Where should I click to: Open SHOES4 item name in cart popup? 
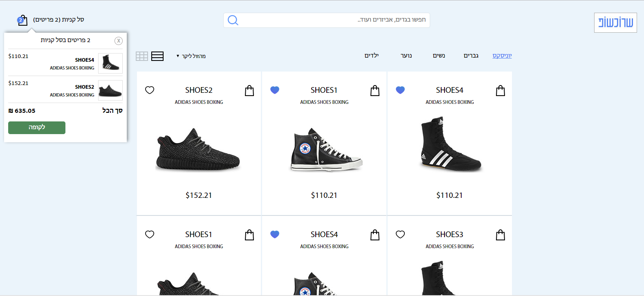click(85, 60)
